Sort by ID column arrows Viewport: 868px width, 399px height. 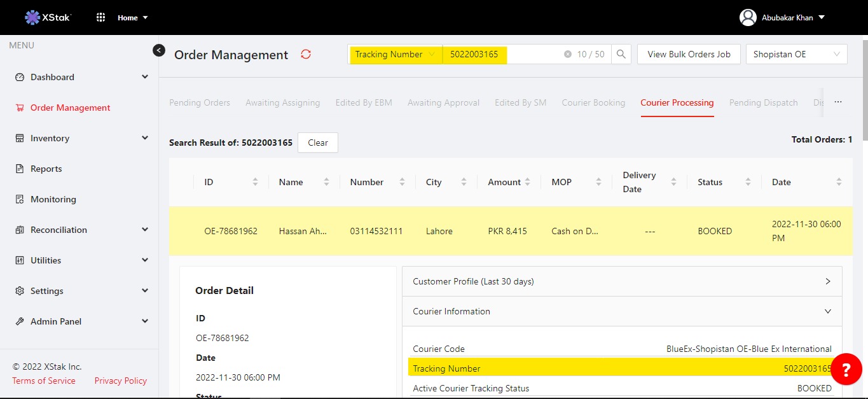tap(255, 182)
